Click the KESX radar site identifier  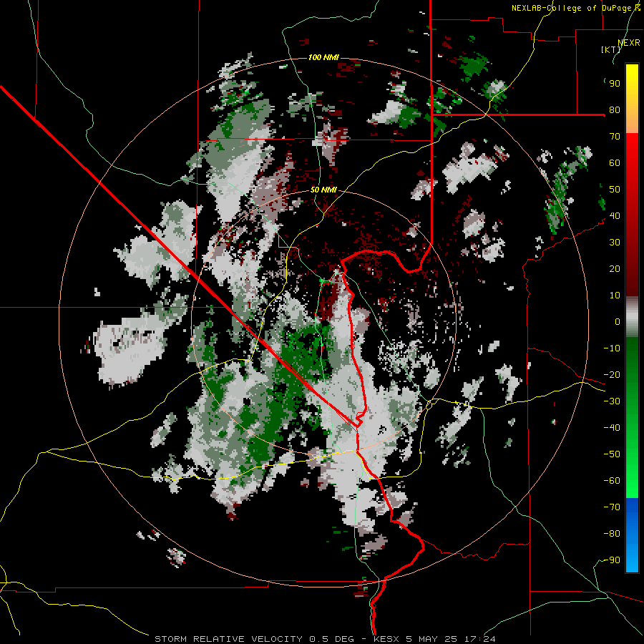386,639
